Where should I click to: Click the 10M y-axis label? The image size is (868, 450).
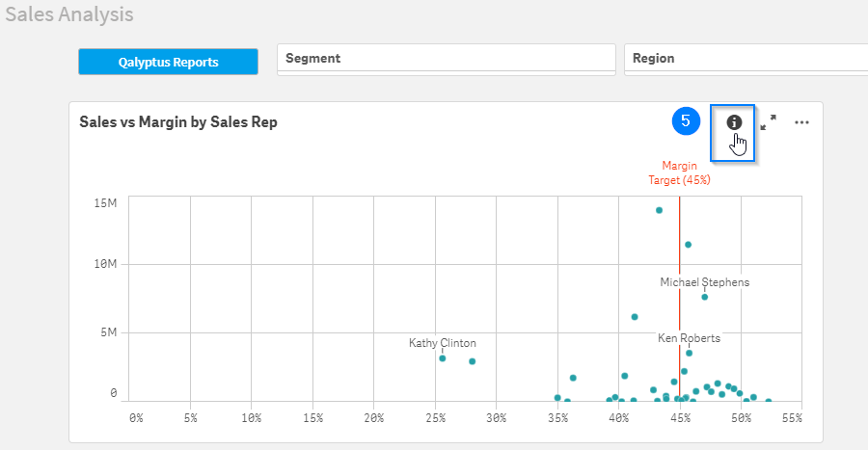(105, 264)
